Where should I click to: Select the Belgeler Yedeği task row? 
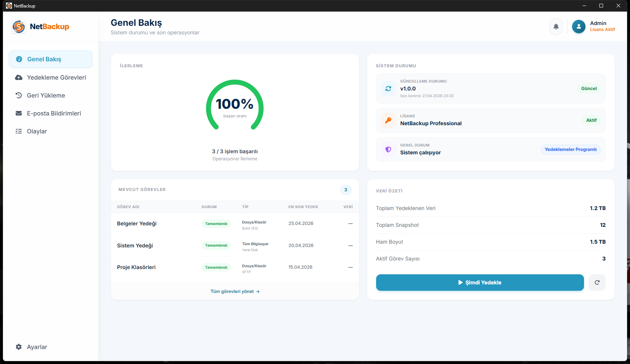click(x=137, y=223)
